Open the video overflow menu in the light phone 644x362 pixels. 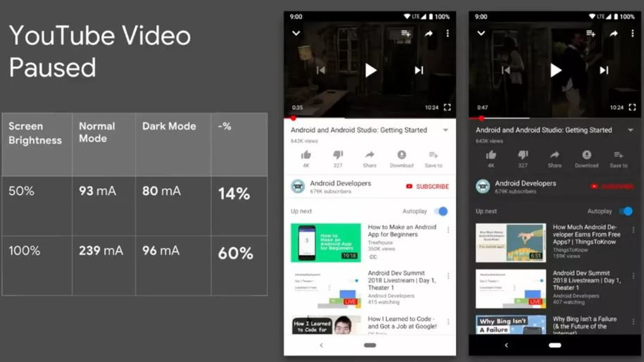(447, 33)
